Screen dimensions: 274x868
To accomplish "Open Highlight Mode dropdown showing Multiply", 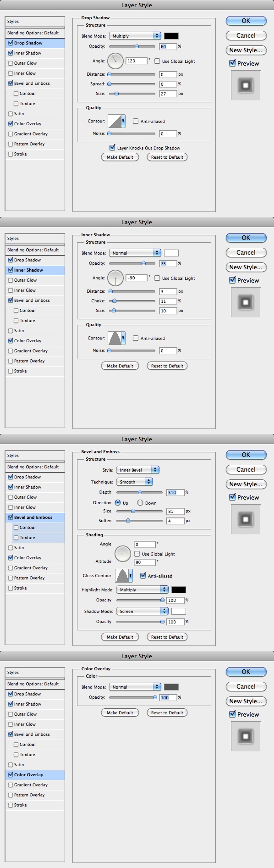I will (x=142, y=590).
